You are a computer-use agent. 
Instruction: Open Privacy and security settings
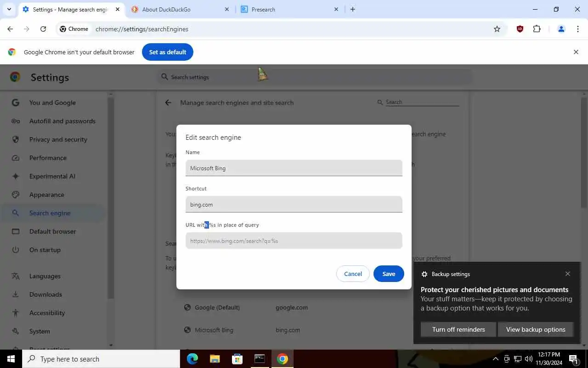coord(52,139)
